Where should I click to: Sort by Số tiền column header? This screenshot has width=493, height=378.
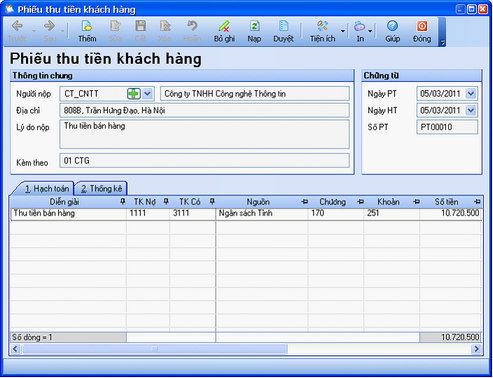click(446, 202)
